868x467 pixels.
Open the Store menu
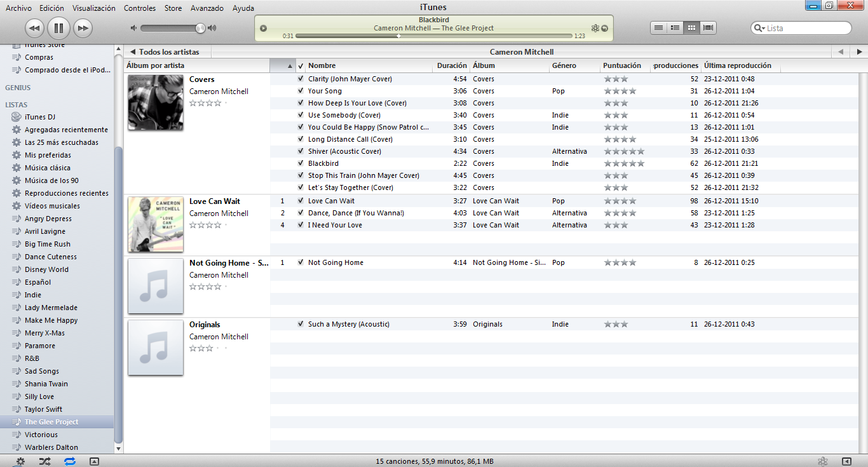click(x=173, y=8)
